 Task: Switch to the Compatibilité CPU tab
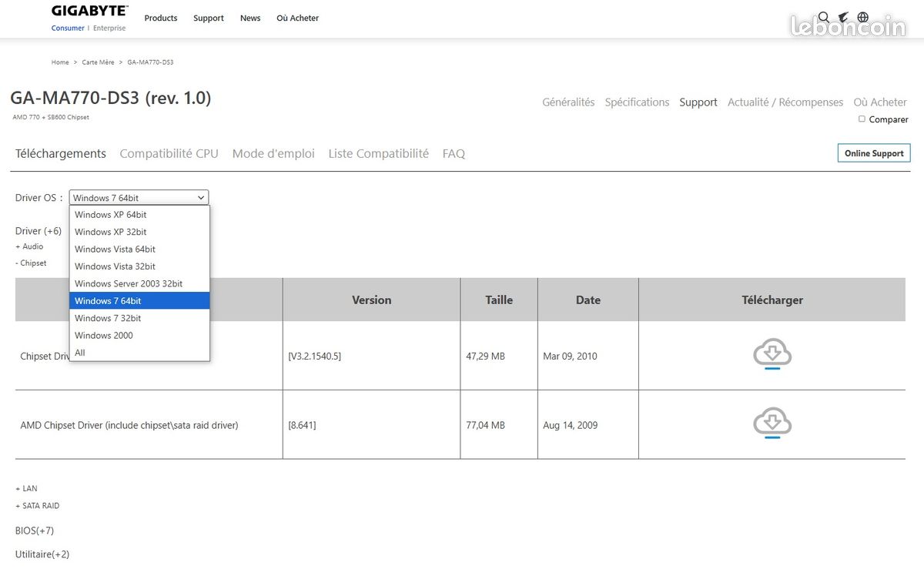(169, 153)
